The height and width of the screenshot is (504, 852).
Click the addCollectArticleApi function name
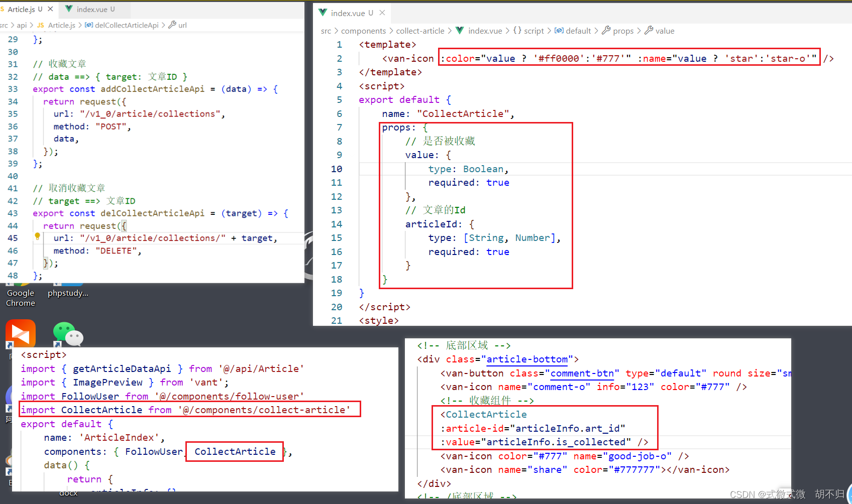[x=153, y=89]
